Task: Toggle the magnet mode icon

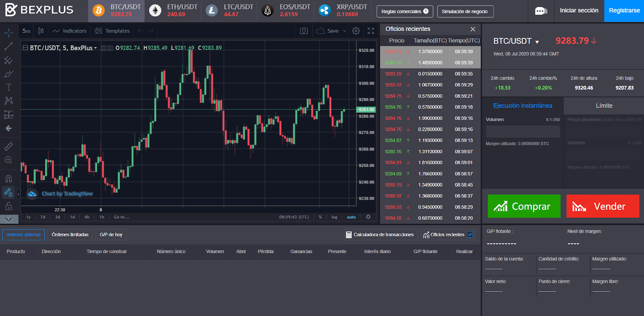Action: click(8, 178)
